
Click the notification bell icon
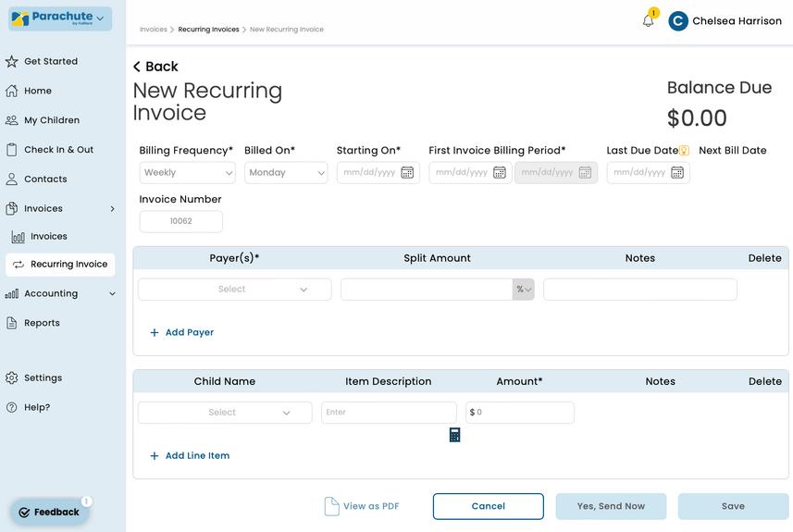[648, 21]
